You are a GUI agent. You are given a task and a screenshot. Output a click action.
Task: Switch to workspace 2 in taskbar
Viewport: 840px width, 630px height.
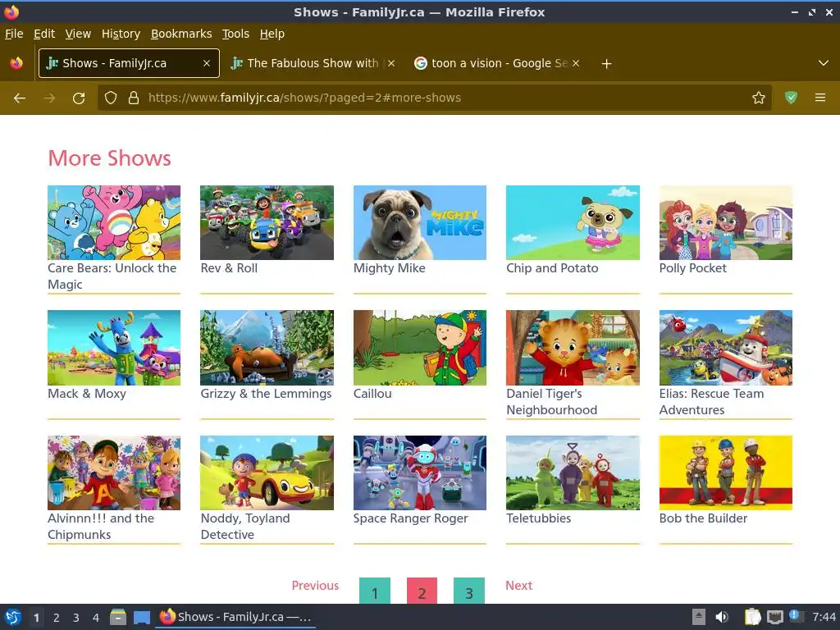(57, 618)
